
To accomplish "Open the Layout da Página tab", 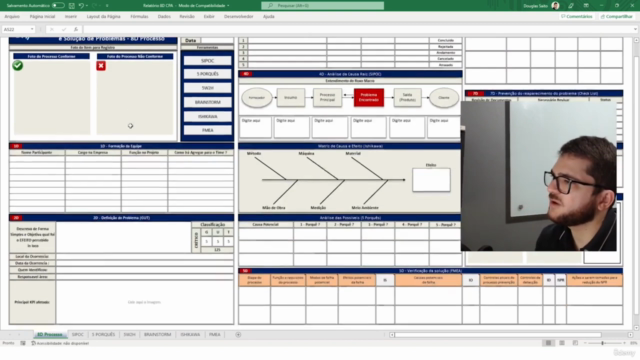I will point(103,17).
